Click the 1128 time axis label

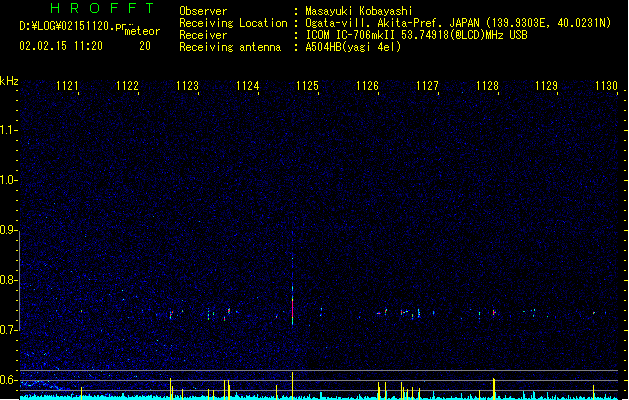487,85
